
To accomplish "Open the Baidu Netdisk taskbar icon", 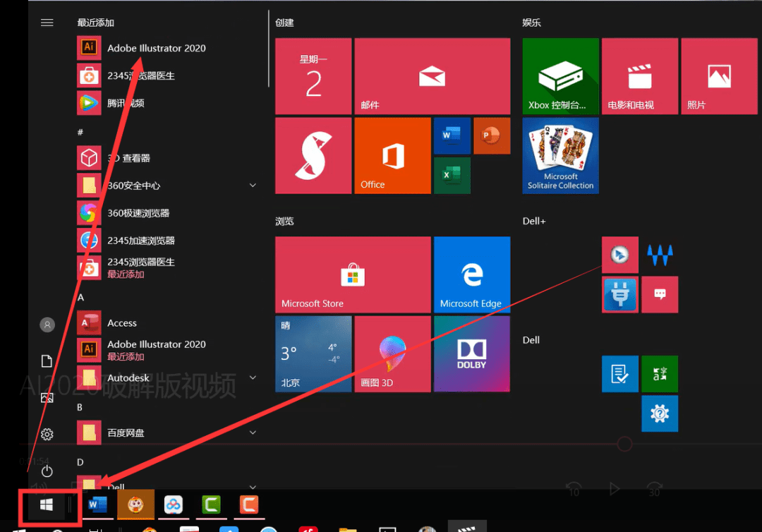I will 174,504.
